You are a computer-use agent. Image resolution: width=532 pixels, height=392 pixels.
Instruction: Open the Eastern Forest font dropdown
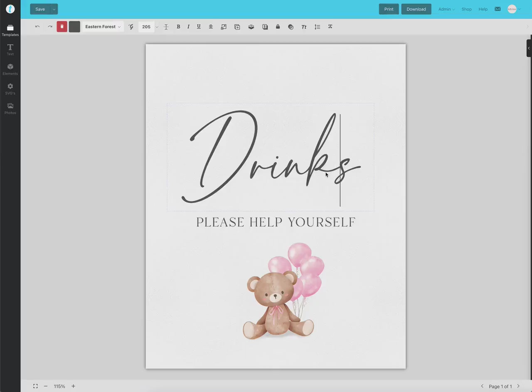click(x=103, y=27)
